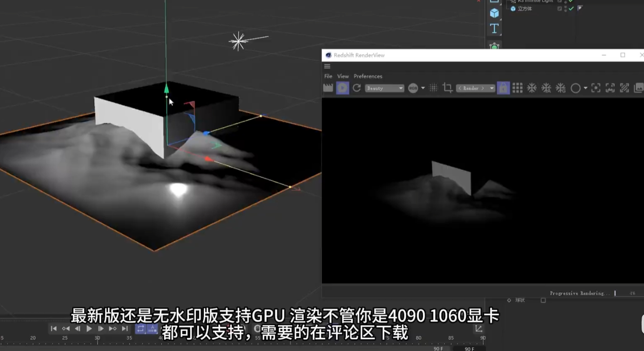This screenshot has width=644, height=351.
Task: Refresh the Redshift render
Action: click(x=357, y=88)
